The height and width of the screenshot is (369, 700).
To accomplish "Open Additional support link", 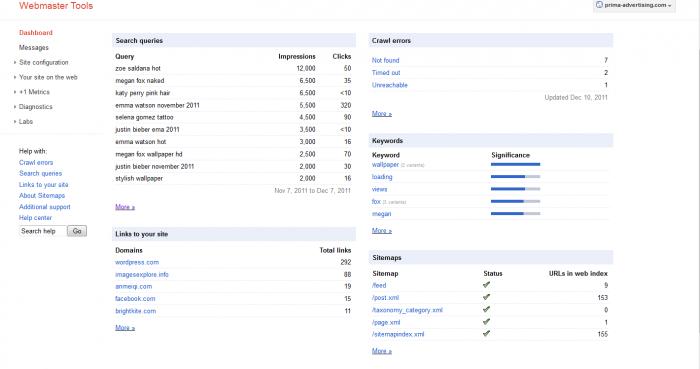I will point(45,207).
